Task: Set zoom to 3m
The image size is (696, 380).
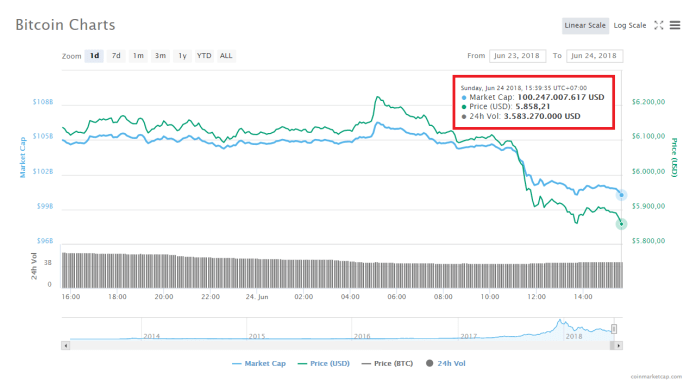Action: (160, 55)
